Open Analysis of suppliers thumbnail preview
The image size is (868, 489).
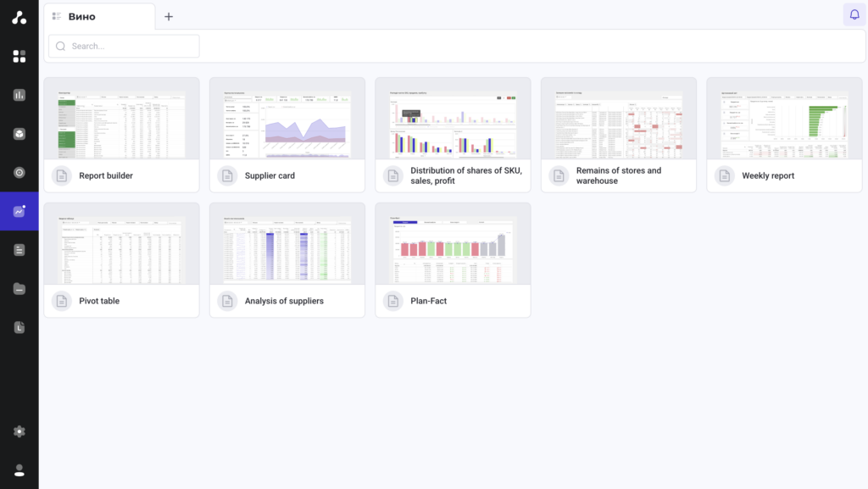(287, 250)
